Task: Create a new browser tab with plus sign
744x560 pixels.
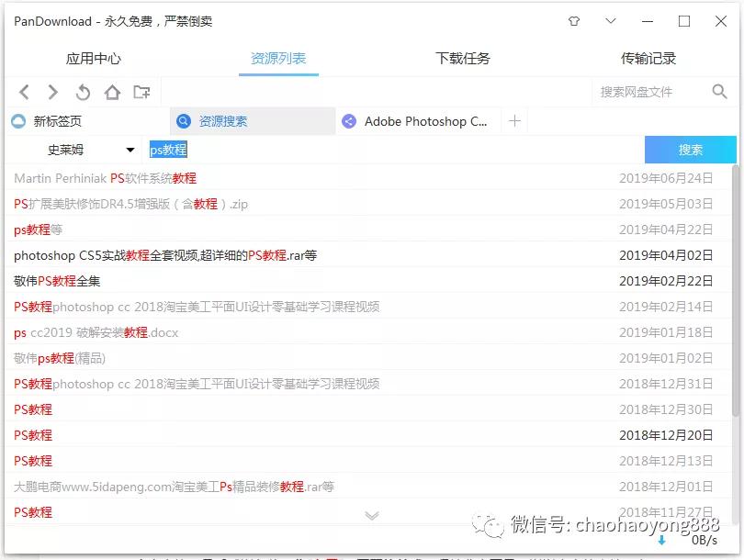Action: [x=513, y=120]
